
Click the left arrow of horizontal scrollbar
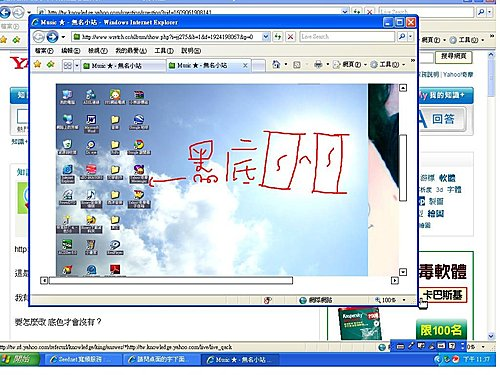(x=44, y=281)
